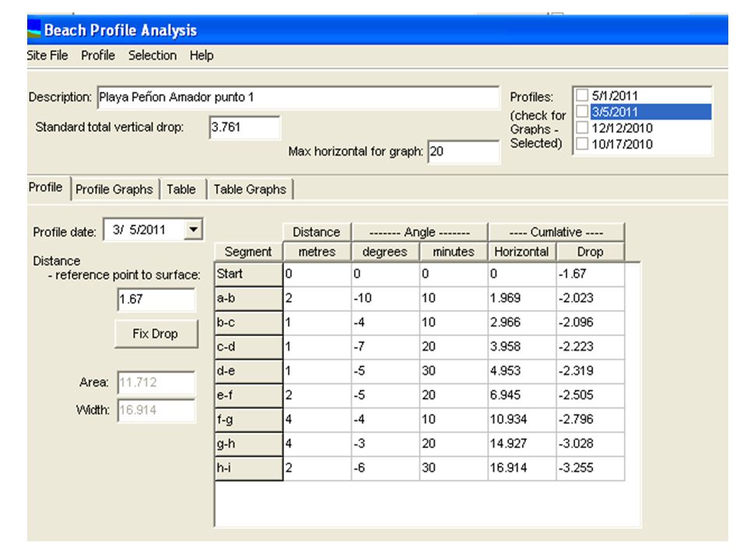747x560 pixels.
Task: Select the g-h segment row header
Action: point(249,444)
